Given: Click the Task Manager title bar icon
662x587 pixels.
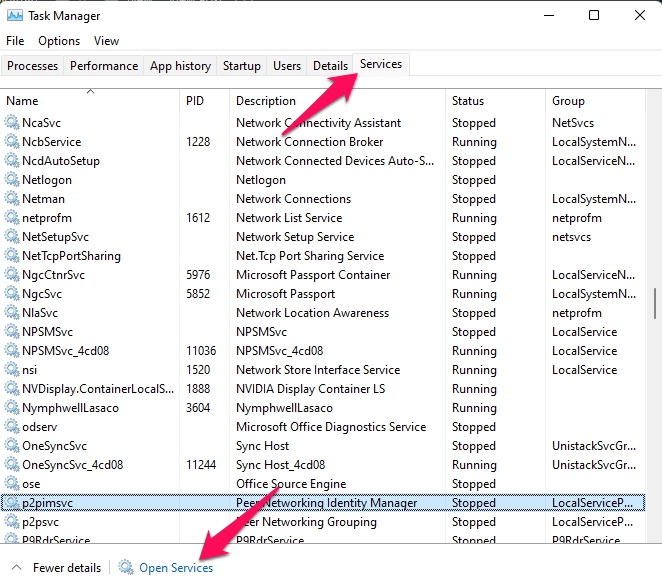Looking at the screenshot, I should pyautogui.click(x=14, y=16).
